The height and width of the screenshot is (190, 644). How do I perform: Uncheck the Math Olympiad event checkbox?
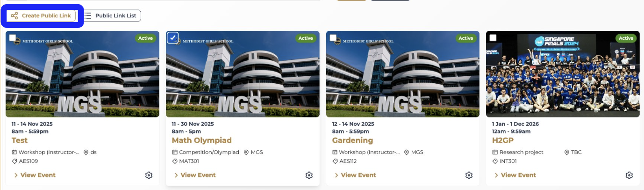click(172, 38)
